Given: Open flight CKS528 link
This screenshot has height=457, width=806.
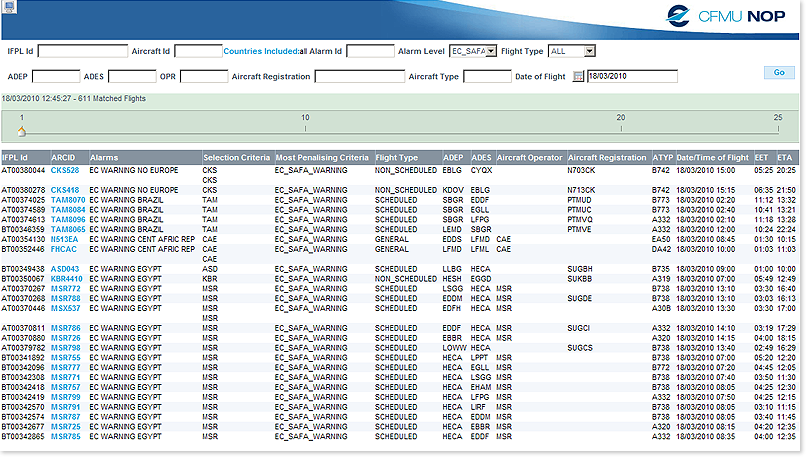Looking at the screenshot, I should click(x=66, y=171).
